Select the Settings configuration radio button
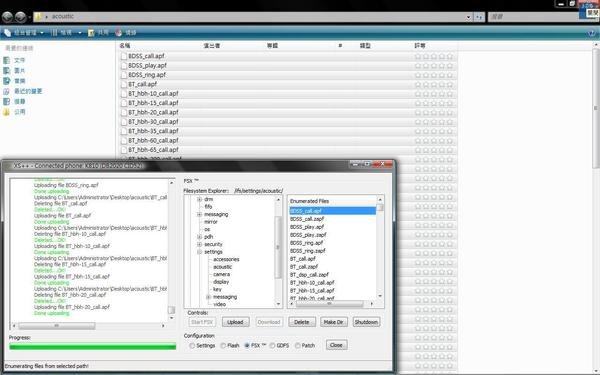Image resolution: width=600 pixels, height=375 pixels. 192,346
